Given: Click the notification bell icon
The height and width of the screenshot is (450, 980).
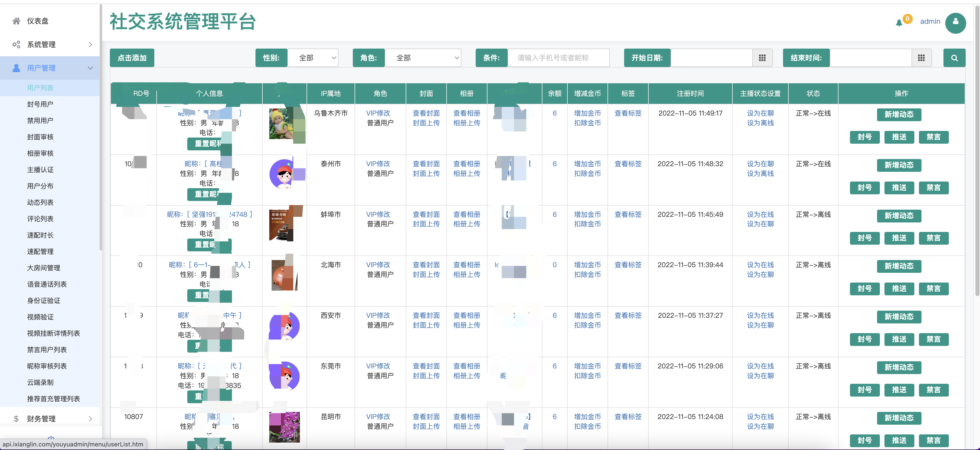Looking at the screenshot, I should tap(899, 23).
